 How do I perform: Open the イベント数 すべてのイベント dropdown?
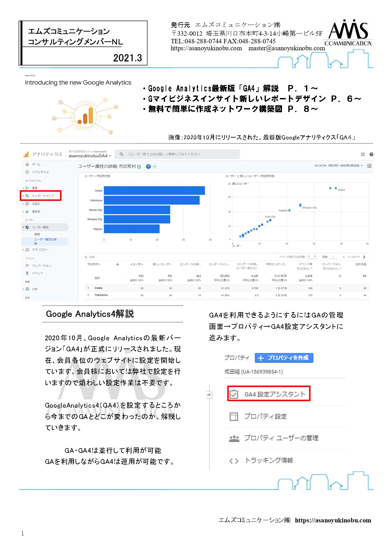(x=305, y=268)
